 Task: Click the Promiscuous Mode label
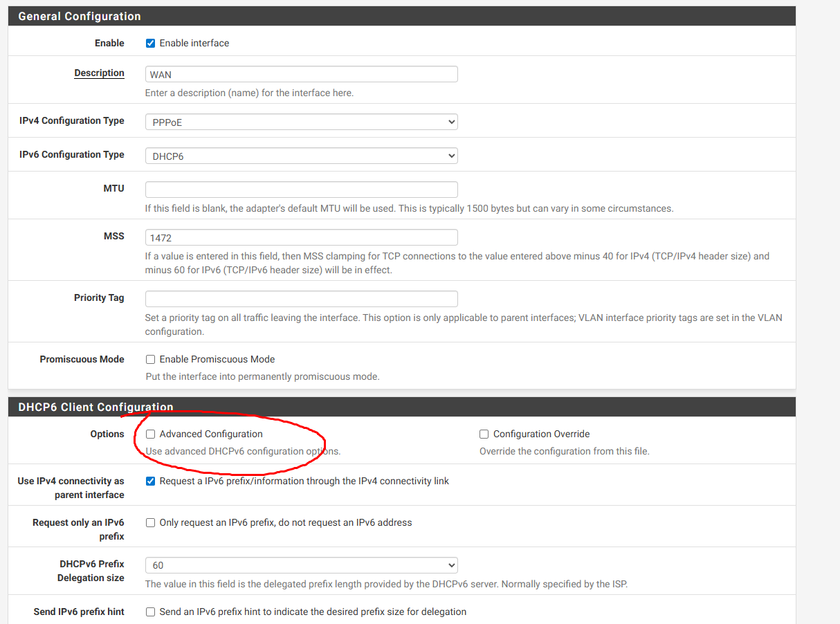pyautogui.click(x=82, y=359)
